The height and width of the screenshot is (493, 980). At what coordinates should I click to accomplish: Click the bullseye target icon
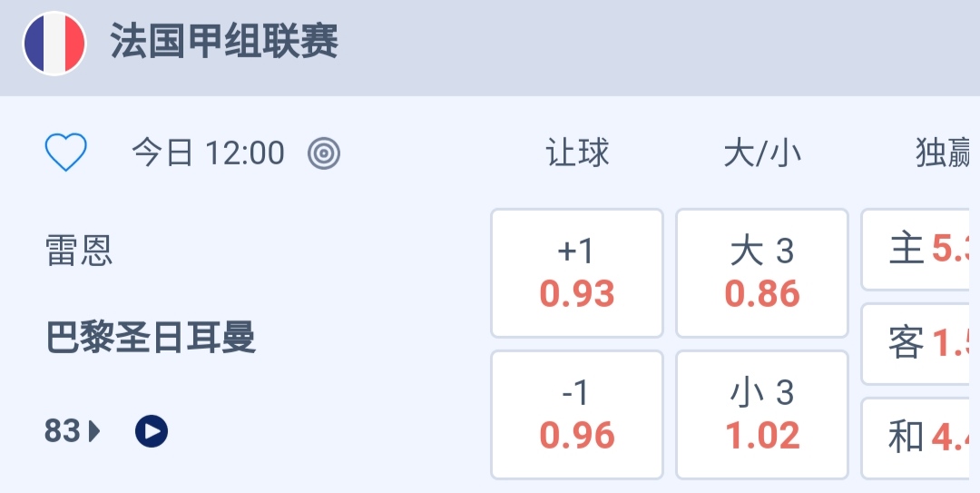[x=324, y=153]
